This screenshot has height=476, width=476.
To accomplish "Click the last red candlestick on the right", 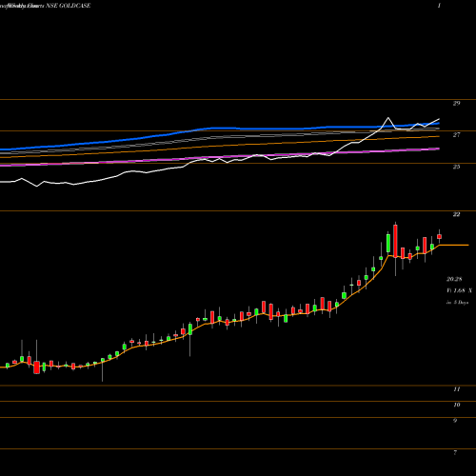I will click(x=440, y=236).
